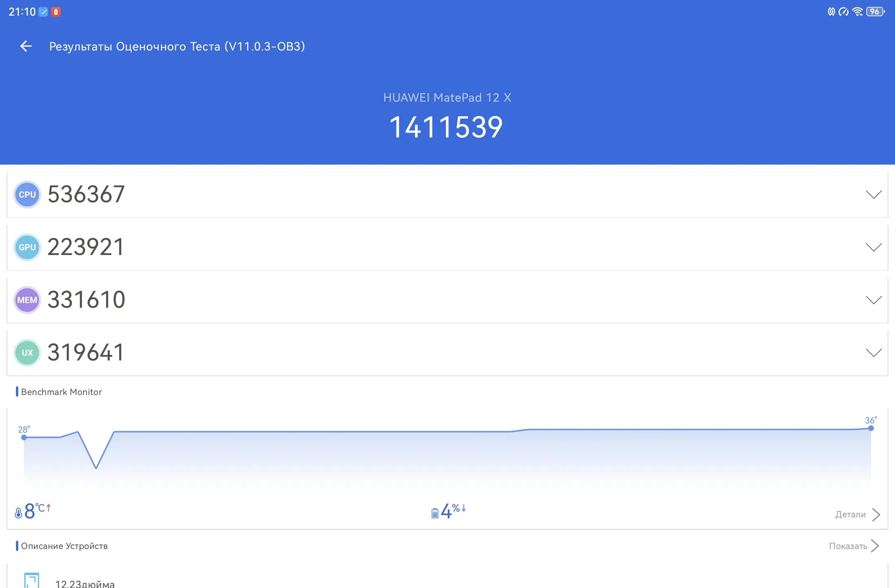Expand the UX 319641 score details

tap(873, 353)
